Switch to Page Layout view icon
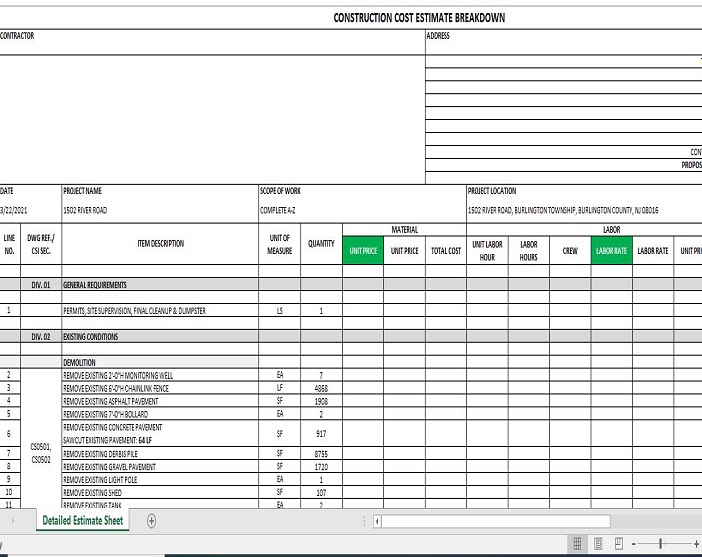This screenshot has width=702, height=557. coord(598,543)
